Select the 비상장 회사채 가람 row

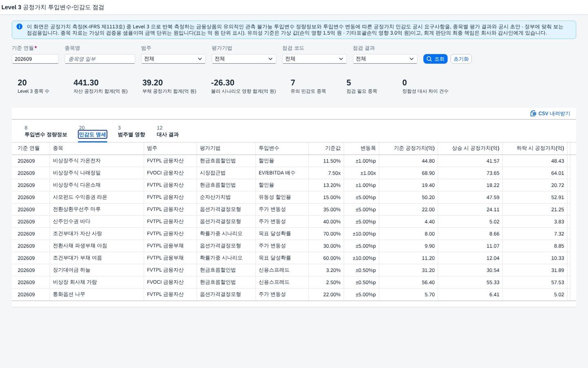[291, 282]
